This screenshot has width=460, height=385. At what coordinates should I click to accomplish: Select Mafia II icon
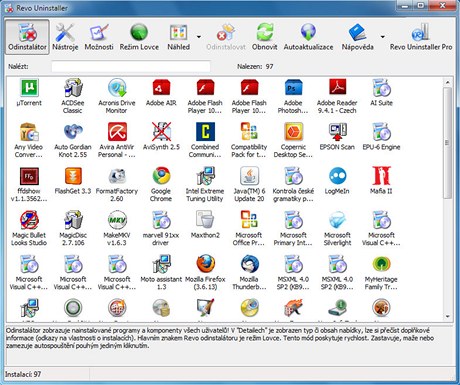point(381,176)
